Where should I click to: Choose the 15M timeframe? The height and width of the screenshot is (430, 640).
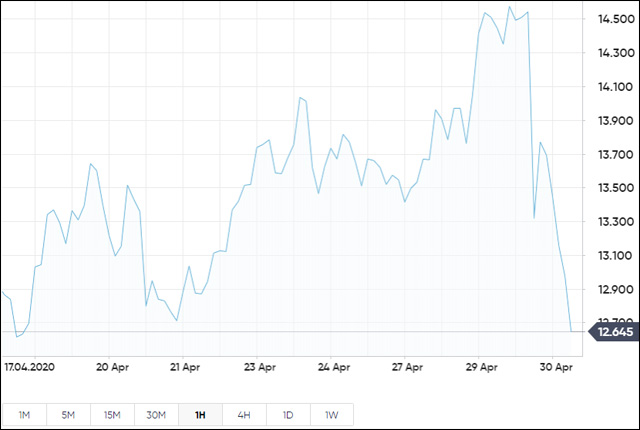click(112, 414)
